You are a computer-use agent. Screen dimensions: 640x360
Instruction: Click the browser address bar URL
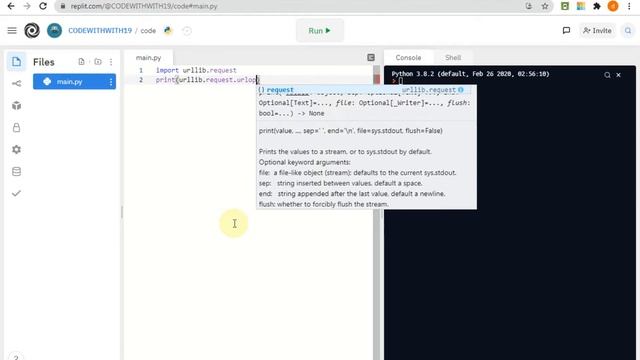144,6
